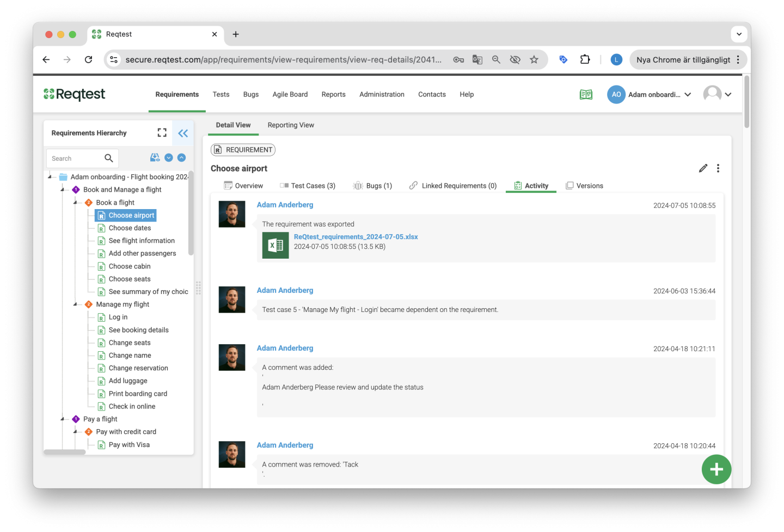
Task: Select Print boarding card requirement
Action: click(138, 394)
